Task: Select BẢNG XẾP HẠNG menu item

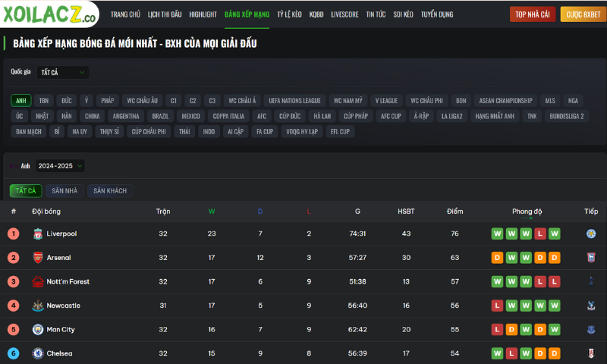Action: coord(247,14)
